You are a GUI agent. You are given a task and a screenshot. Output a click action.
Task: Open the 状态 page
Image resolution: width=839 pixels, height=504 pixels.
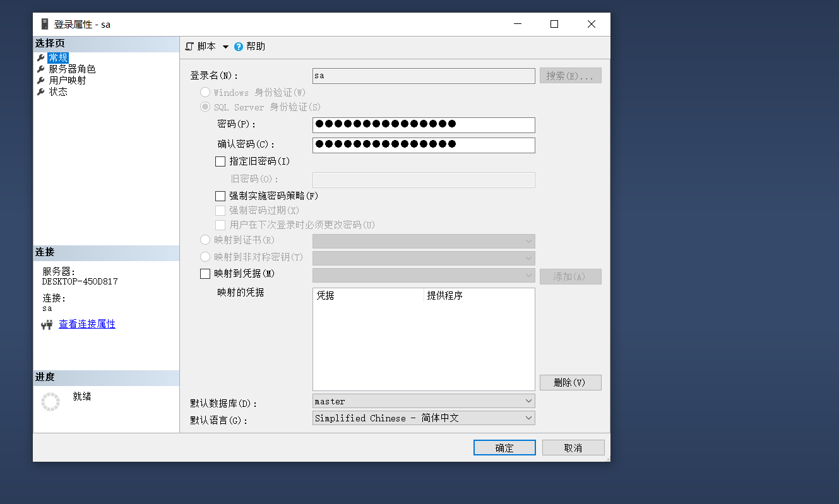(59, 91)
